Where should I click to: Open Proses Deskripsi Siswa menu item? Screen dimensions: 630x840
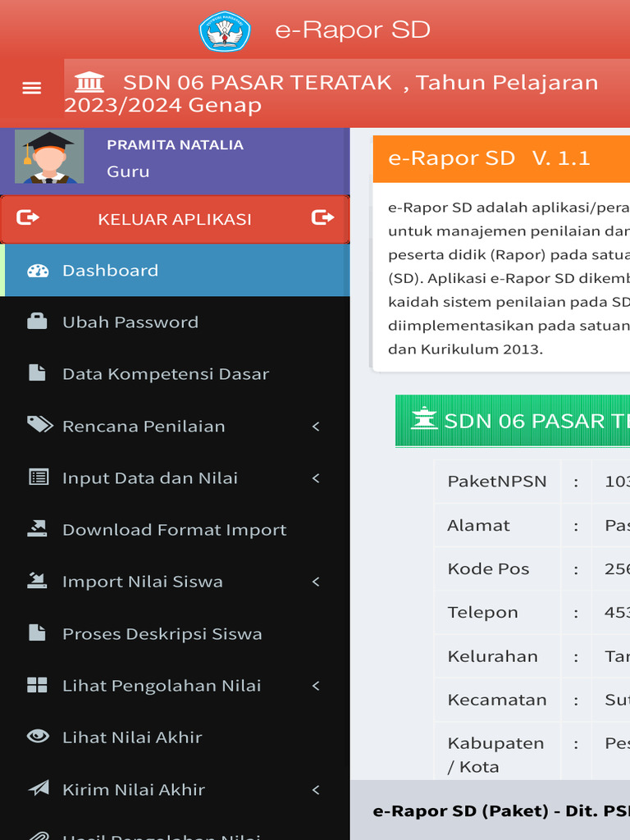(175, 634)
